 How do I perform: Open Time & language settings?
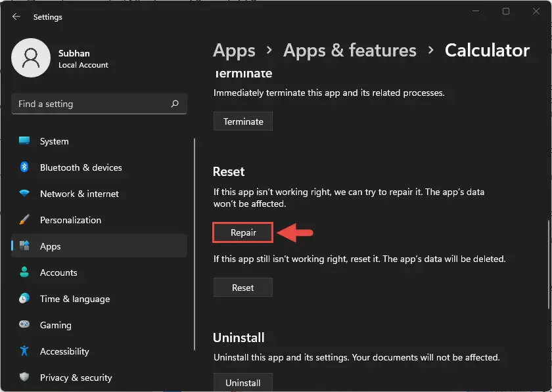99,299
